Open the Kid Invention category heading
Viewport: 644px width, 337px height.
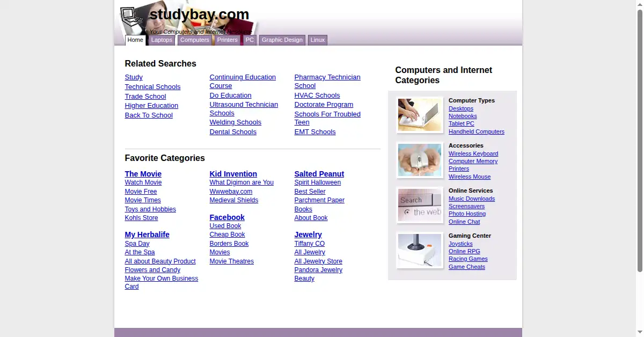coord(233,174)
